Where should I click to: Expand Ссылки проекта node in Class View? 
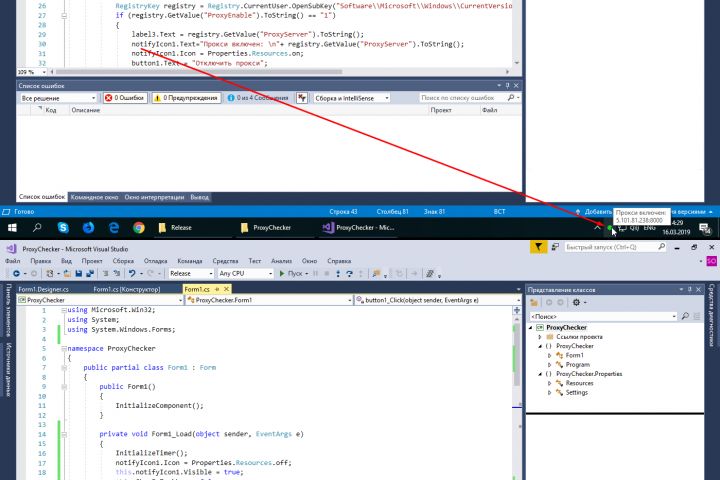[540, 337]
